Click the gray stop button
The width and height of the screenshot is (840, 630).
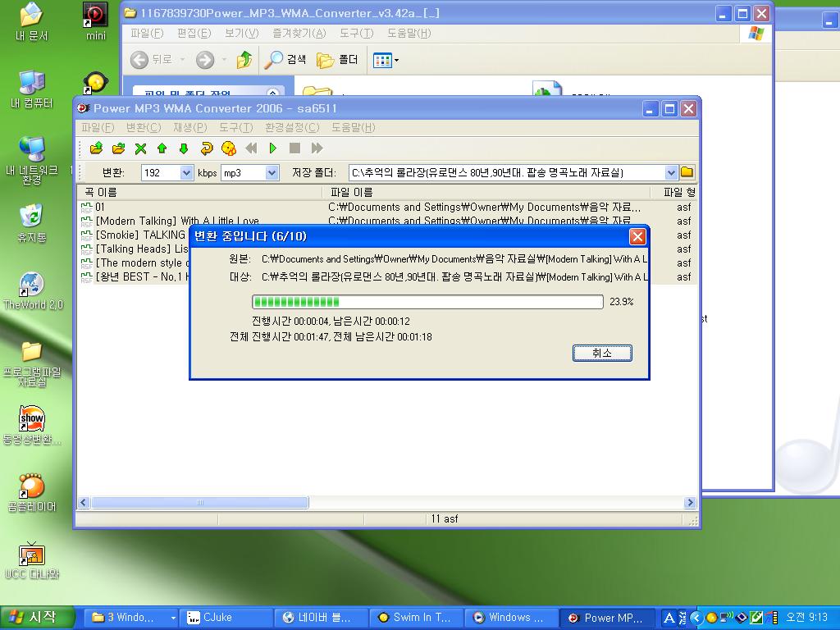(x=294, y=148)
